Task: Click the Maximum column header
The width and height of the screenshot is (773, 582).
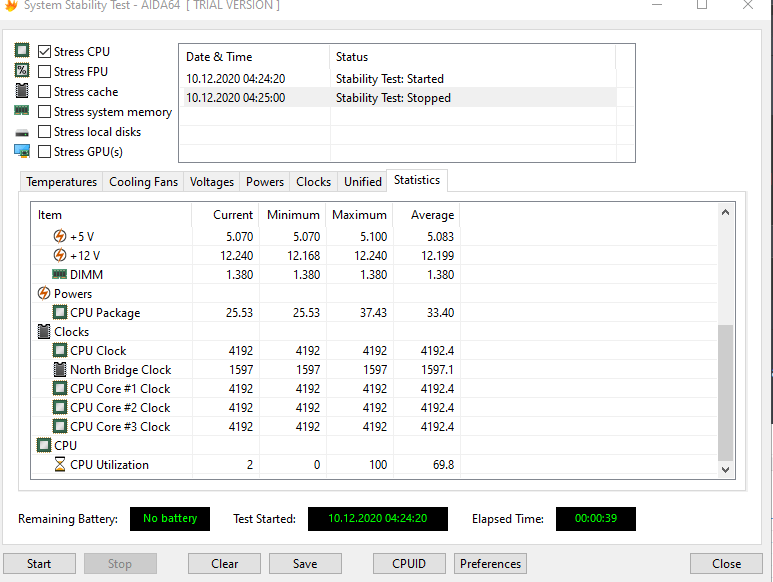Action: (x=359, y=215)
